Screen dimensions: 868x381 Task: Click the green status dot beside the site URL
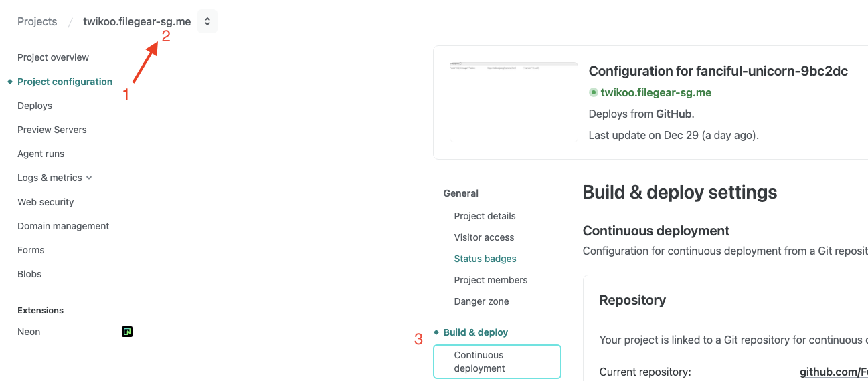pyautogui.click(x=593, y=93)
